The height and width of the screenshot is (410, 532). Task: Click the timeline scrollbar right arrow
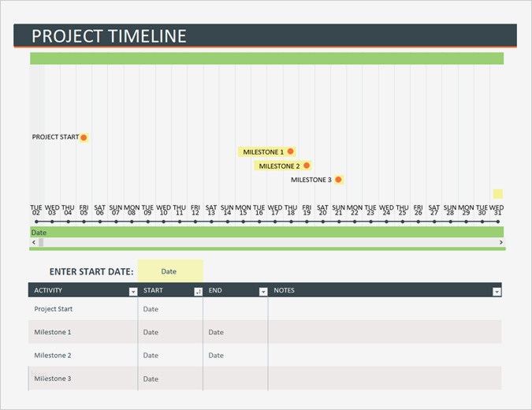coord(500,242)
